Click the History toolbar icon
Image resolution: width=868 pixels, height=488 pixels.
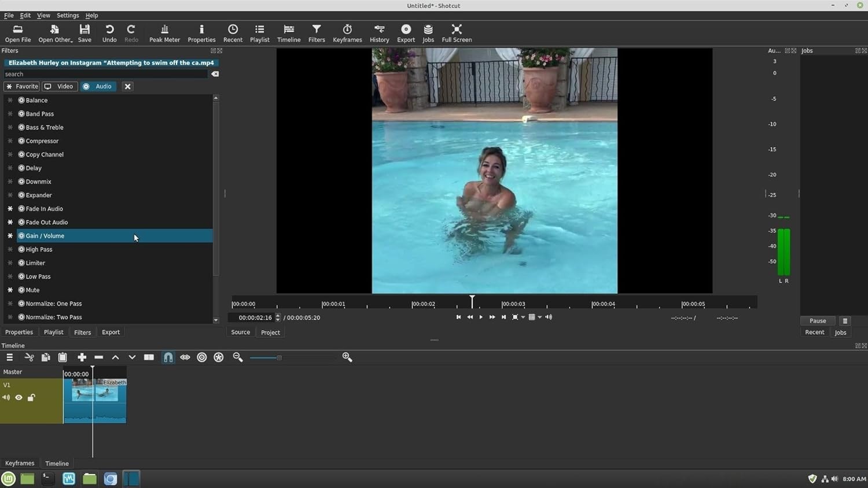click(x=379, y=34)
